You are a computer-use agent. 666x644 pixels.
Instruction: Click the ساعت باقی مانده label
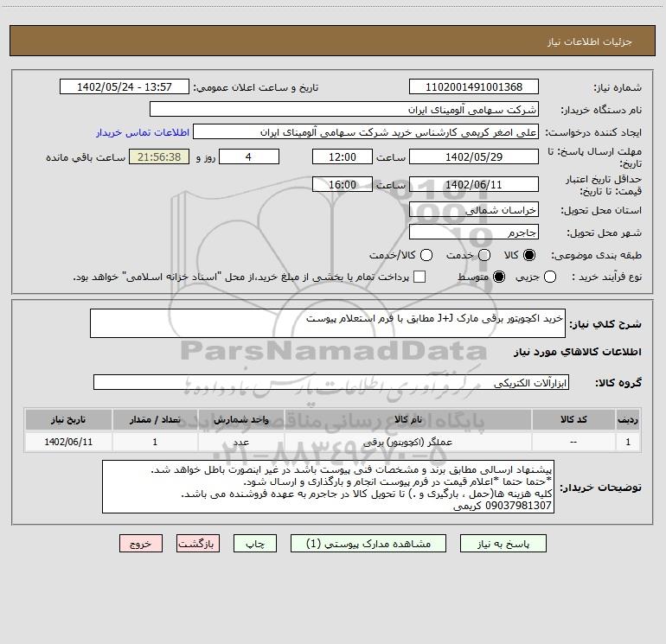pos(86,157)
